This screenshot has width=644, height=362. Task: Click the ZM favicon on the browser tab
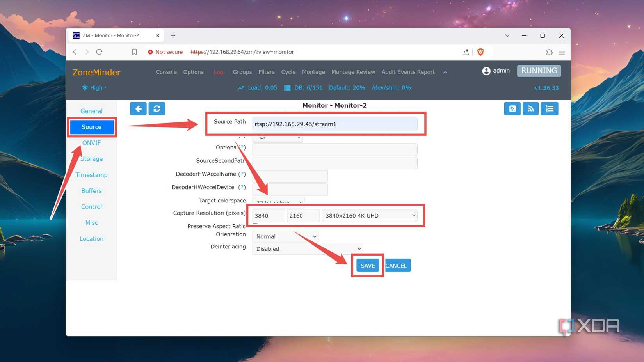(x=76, y=35)
